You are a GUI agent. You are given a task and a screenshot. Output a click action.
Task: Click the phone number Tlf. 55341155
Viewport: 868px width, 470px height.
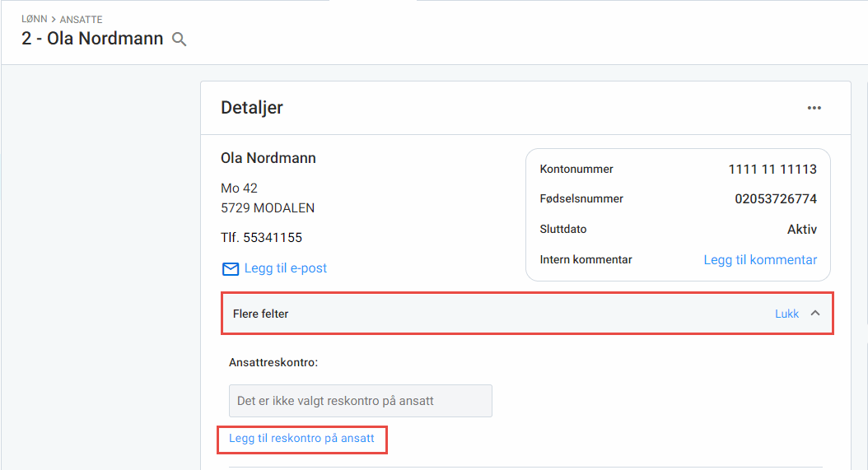261,238
